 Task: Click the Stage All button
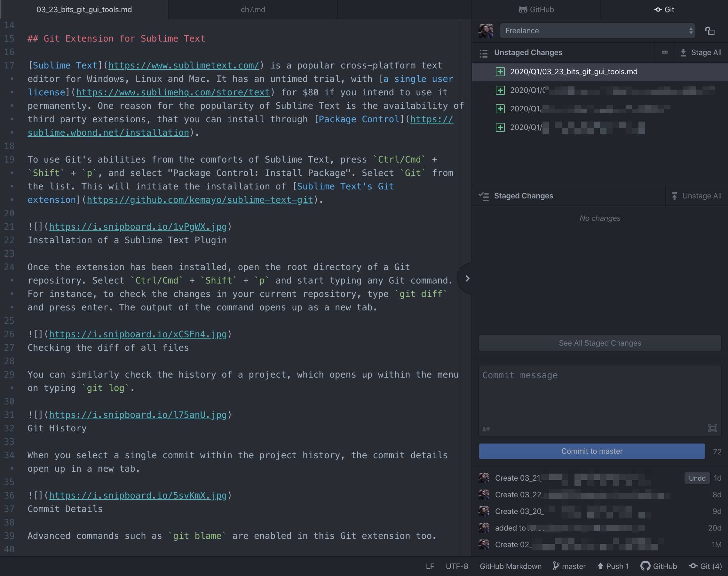(701, 52)
